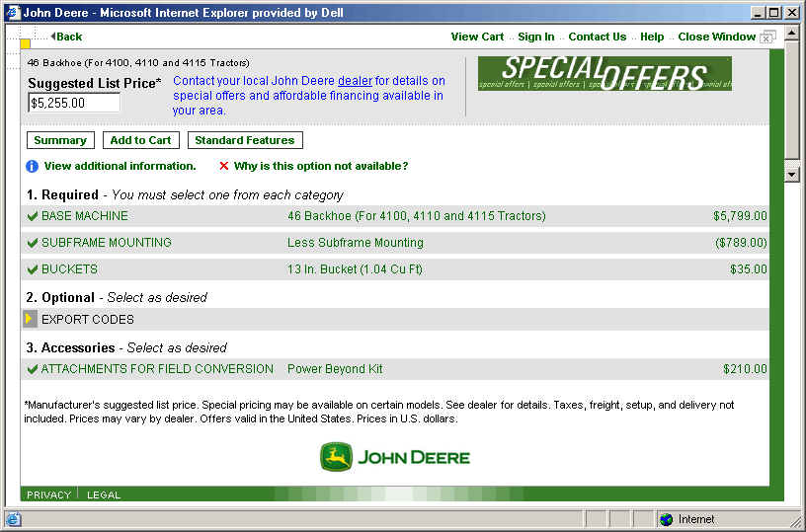Open the Help link
The height and width of the screenshot is (532, 806).
pyautogui.click(x=652, y=37)
